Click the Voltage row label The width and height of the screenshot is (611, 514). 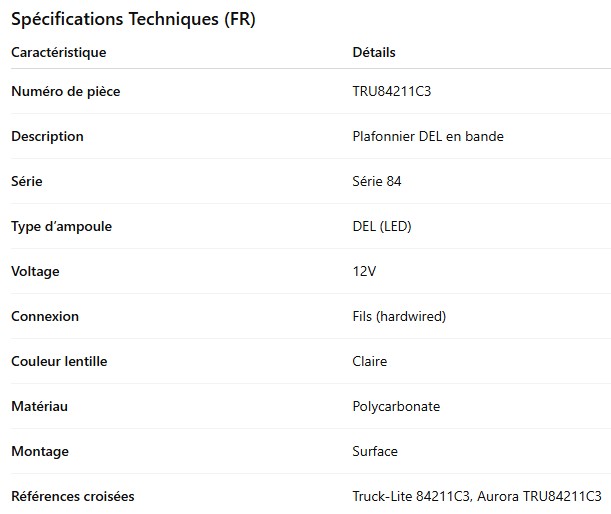[x=35, y=272]
